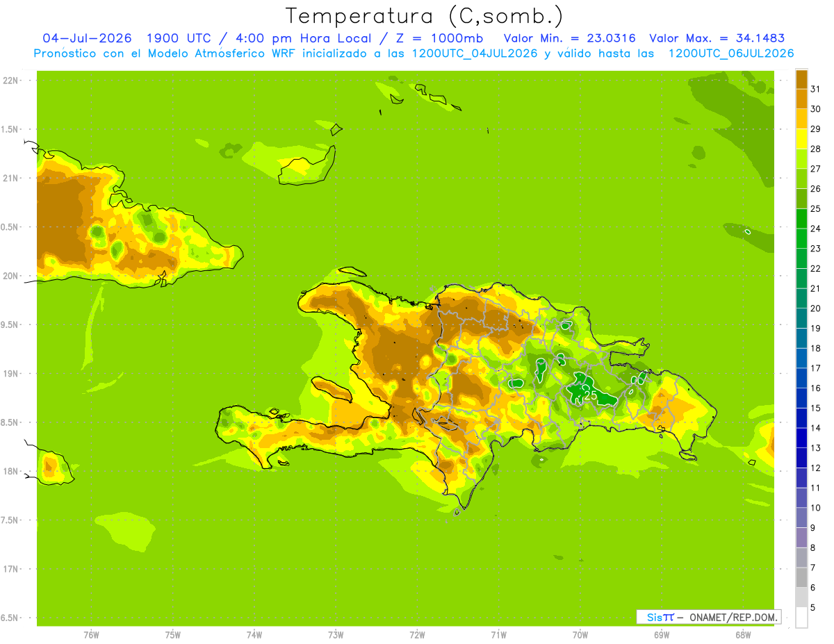834x644 pixels.
Task: Click 'Valor Min. = 23.0316' value
Action: coord(569,38)
